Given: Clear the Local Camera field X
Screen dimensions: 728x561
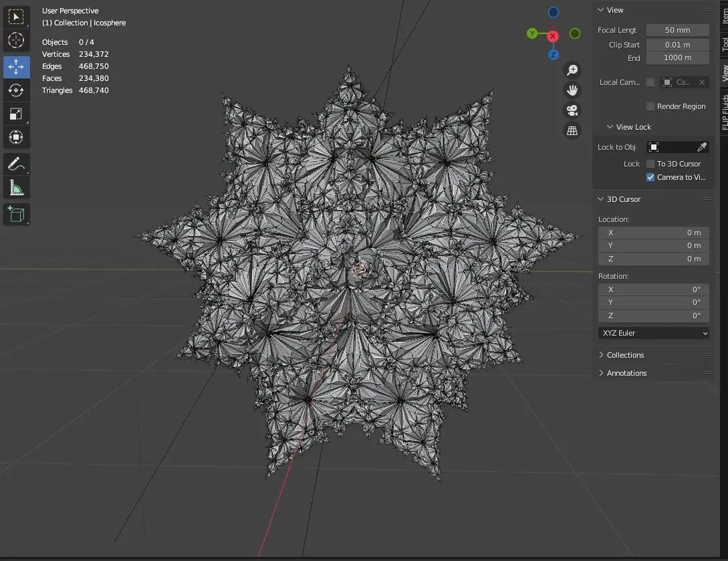Looking at the screenshot, I should click(x=702, y=82).
